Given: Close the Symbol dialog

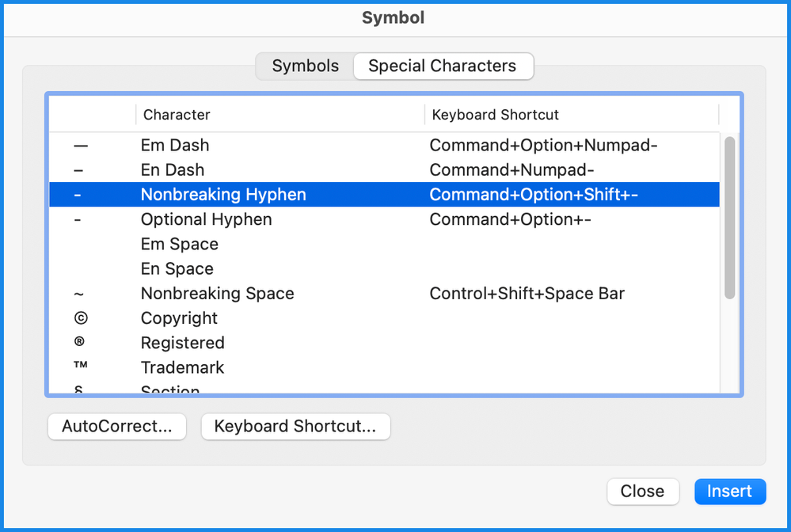Looking at the screenshot, I should point(642,492).
